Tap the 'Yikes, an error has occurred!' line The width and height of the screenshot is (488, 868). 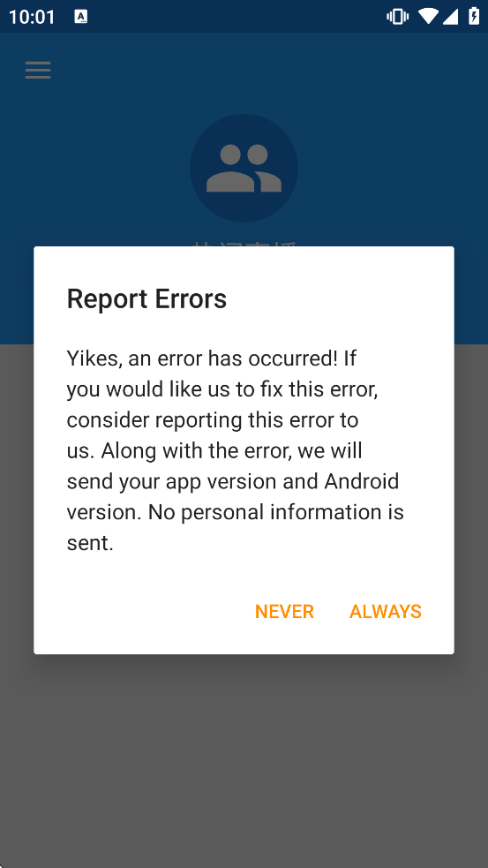pos(212,359)
